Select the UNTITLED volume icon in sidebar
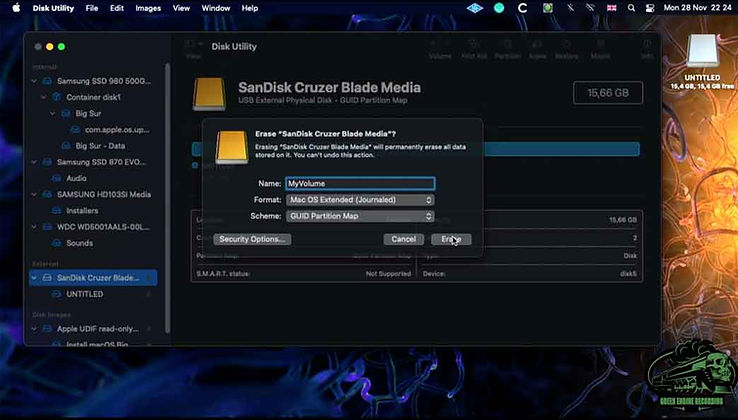 [56, 294]
